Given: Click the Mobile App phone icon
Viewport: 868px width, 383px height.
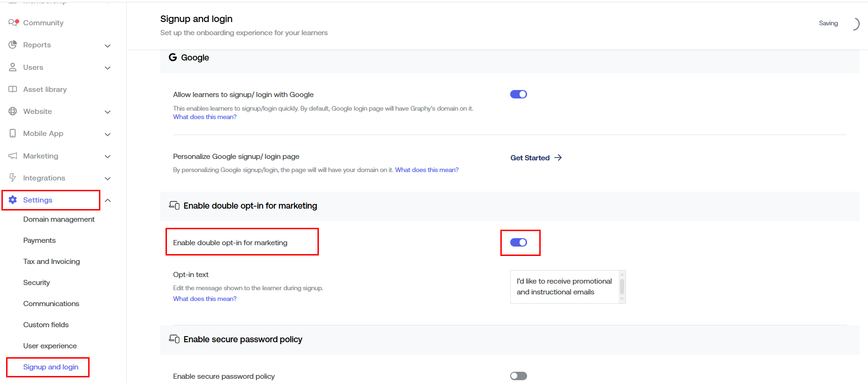Looking at the screenshot, I should coord(13,133).
